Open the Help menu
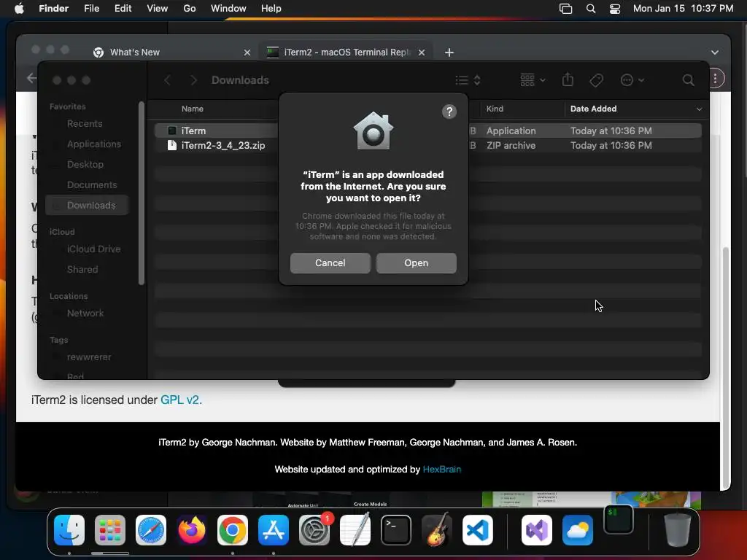Image resolution: width=747 pixels, height=560 pixels. (271, 9)
